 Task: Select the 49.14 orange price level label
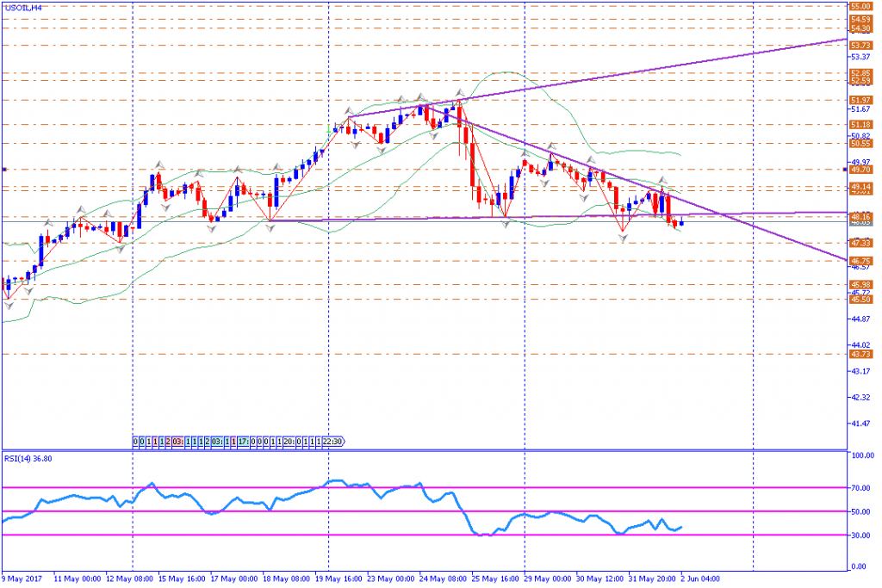pos(860,187)
